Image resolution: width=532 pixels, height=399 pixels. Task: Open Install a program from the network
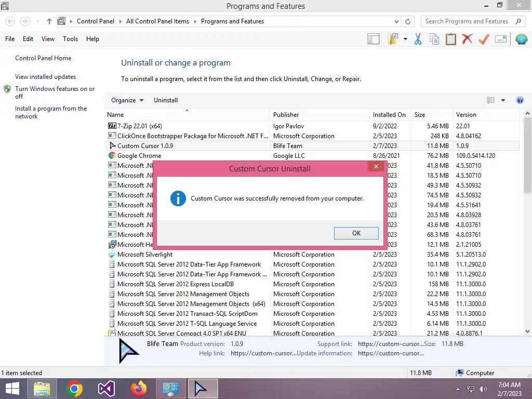(51, 112)
